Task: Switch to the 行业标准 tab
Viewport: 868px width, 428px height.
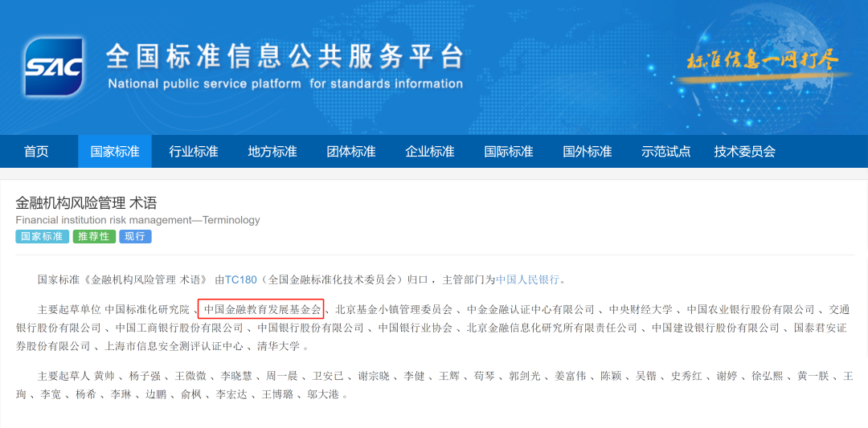Action: (x=194, y=152)
